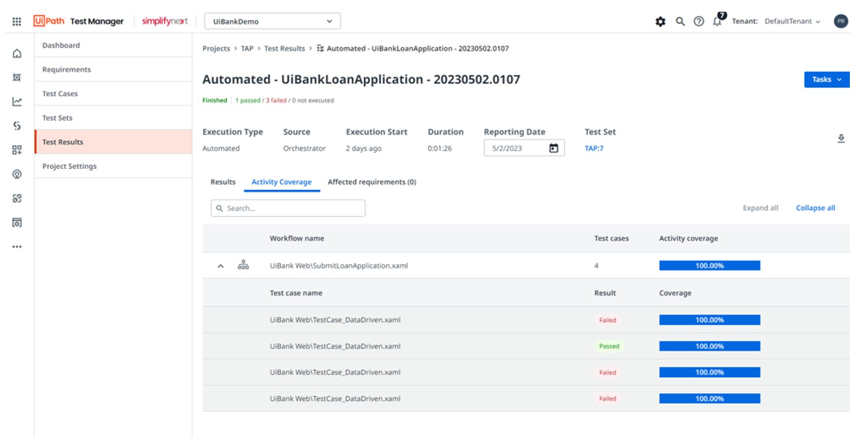This screenshot has width=868, height=438.
Task: Open Requirements in the sidebar
Action: pos(113,69)
